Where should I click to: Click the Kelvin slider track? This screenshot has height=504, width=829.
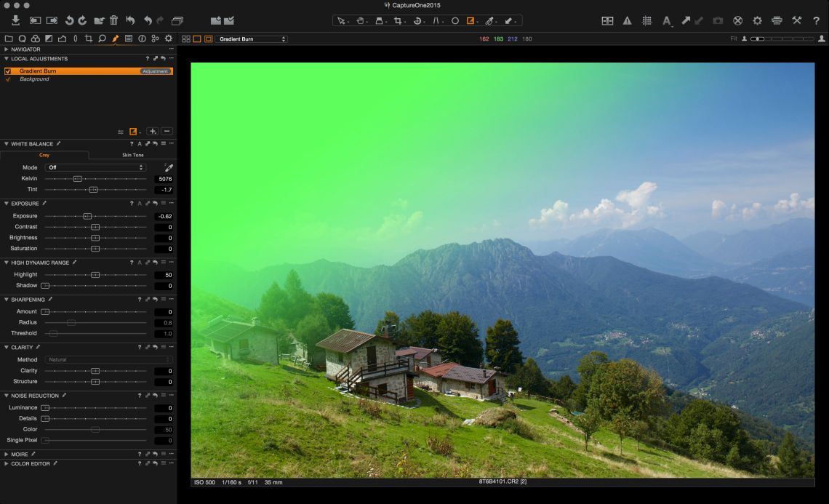[x=109, y=178]
